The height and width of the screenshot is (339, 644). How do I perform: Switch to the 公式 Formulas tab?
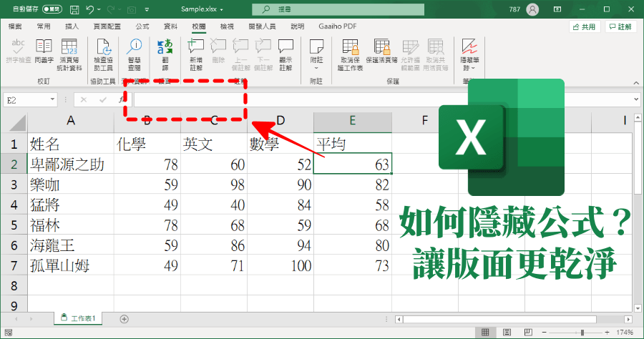tap(142, 26)
